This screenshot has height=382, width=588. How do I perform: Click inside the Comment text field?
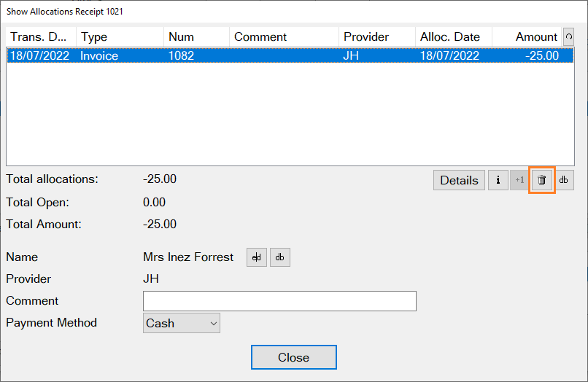(279, 301)
